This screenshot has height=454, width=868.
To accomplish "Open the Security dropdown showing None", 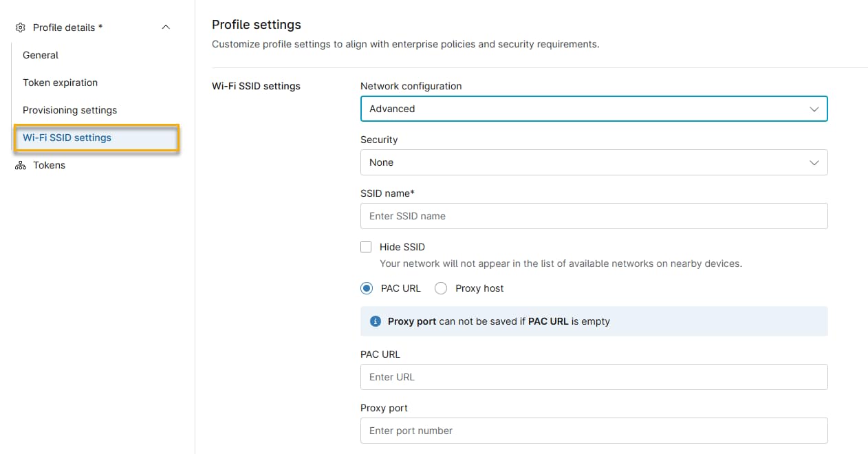I will coord(594,162).
